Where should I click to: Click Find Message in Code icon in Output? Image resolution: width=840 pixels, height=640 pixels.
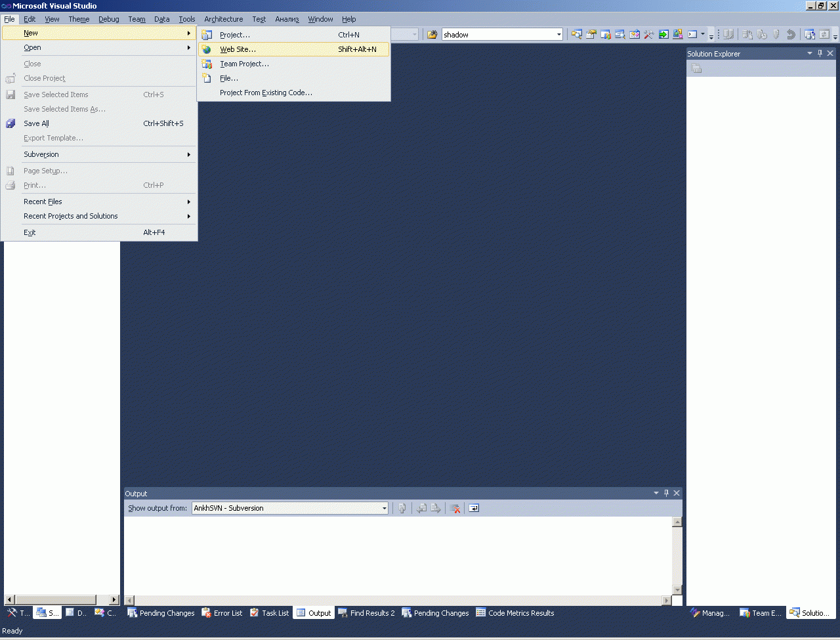click(x=402, y=508)
